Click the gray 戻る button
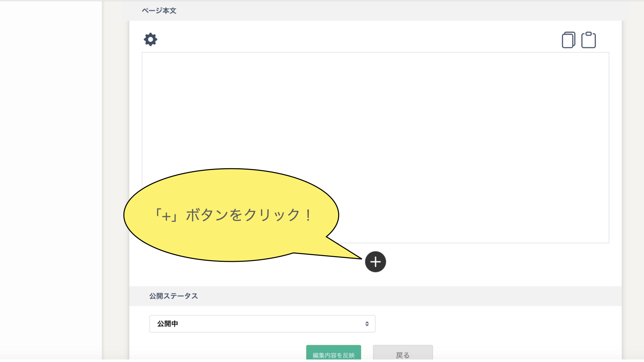Image resolution: width=644 pixels, height=362 pixels. [x=402, y=354]
